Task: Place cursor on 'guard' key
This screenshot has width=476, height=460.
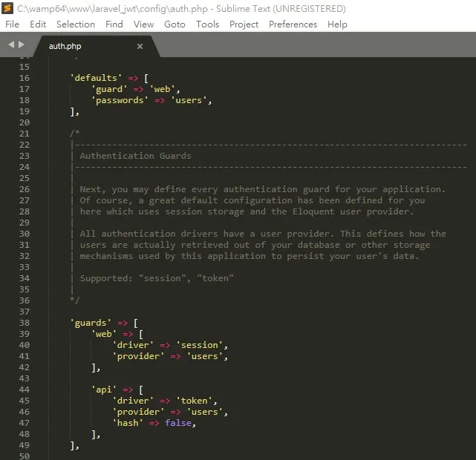Action: [x=109, y=89]
